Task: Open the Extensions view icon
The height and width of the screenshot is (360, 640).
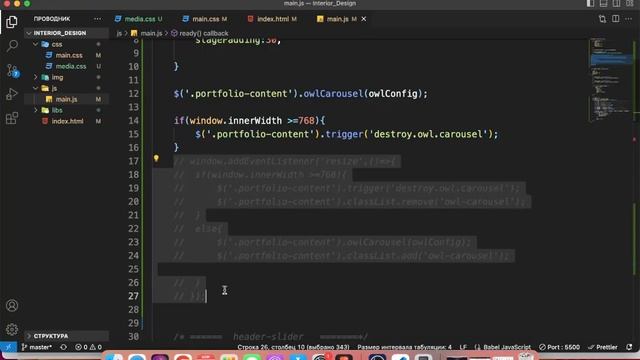Action: point(12,118)
